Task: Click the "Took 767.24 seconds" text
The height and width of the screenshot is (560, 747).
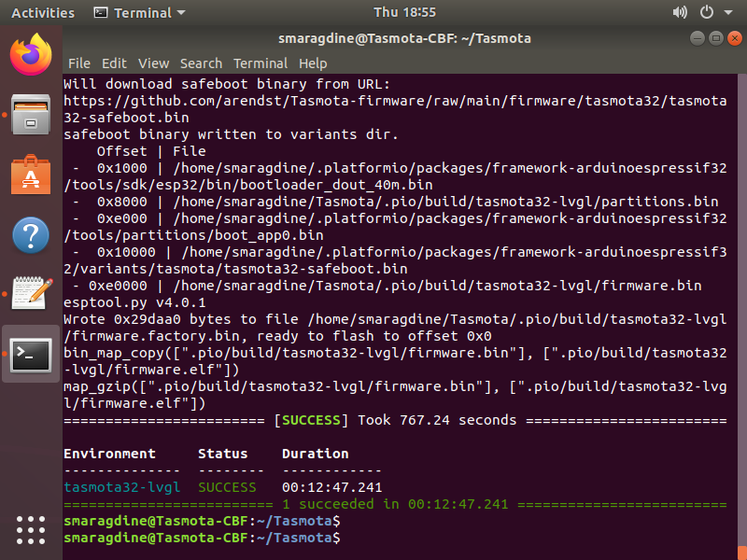Action: click(x=437, y=420)
